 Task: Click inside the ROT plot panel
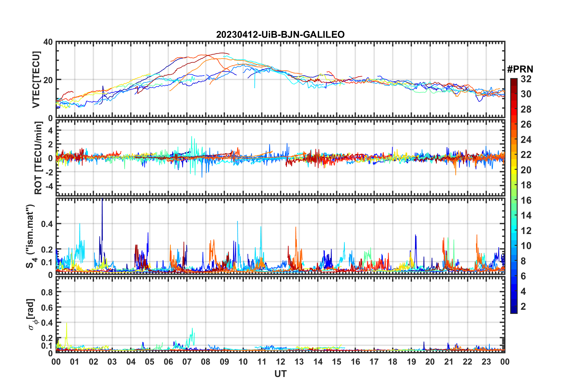point(280,157)
